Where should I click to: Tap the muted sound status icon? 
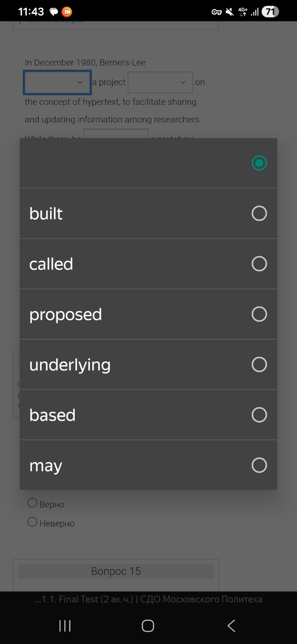tap(229, 12)
